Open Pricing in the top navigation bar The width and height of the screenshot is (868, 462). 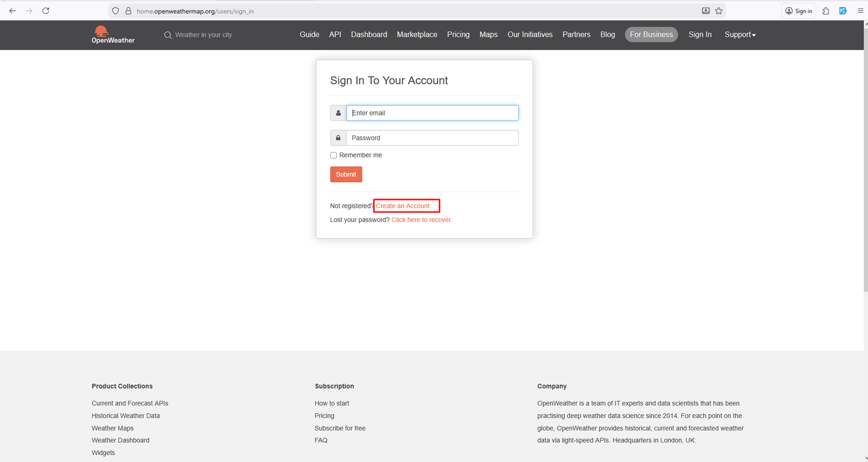(x=458, y=35)
